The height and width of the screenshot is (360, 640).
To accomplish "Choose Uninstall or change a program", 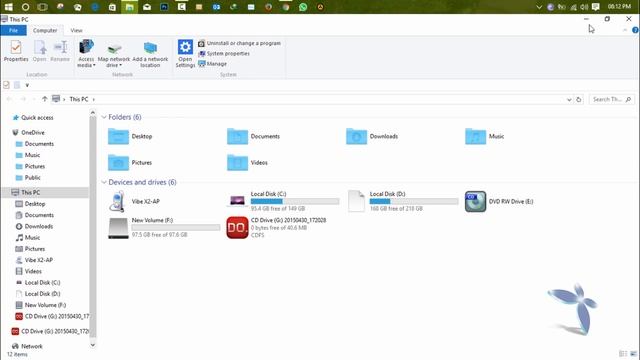I will coord(240,43).
